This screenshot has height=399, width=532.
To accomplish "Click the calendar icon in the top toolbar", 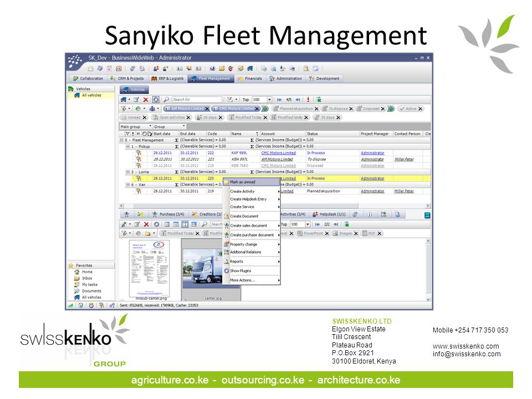I will pyautogui.click(x=119, y=69).
